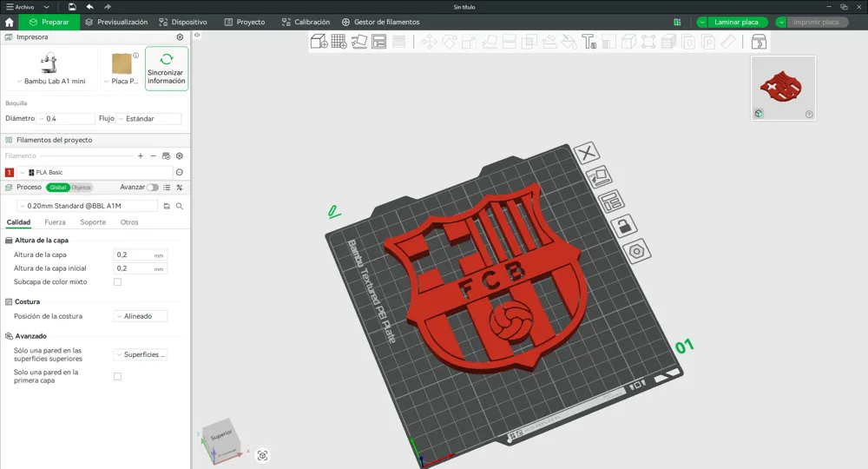This screenshot has height=469, width=868.
Task: Check Solo una pared en la primera capa
Action: point(117,377)
